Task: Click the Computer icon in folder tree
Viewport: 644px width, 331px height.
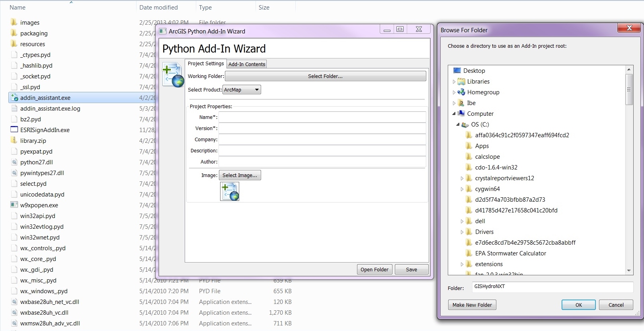Action: [461, 113]
